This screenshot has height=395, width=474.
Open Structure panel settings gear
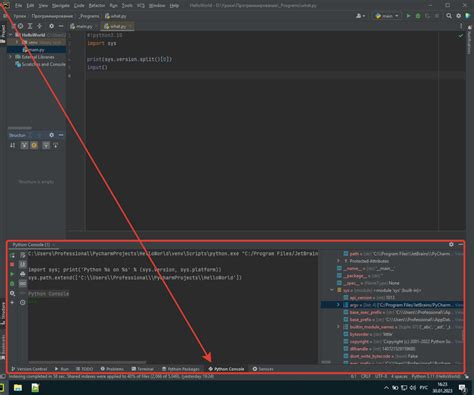51,135
